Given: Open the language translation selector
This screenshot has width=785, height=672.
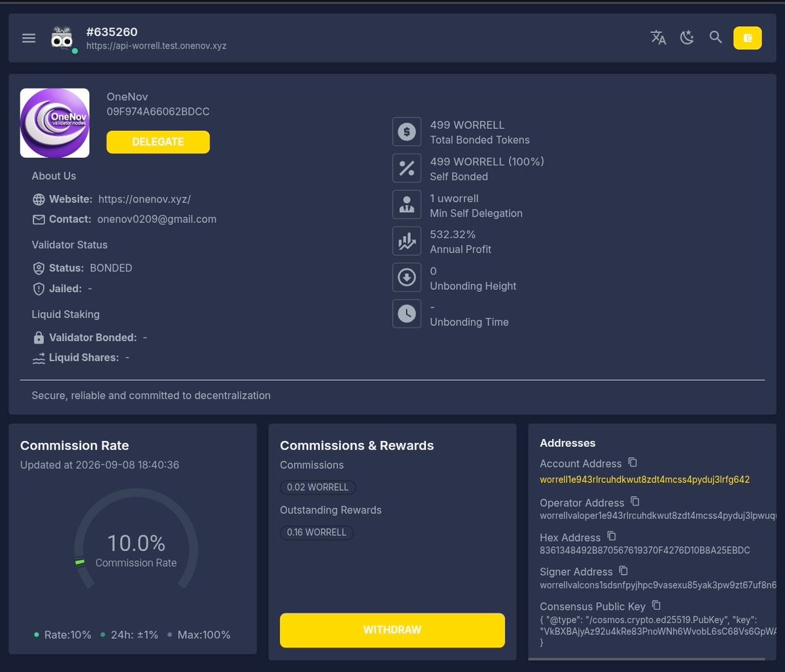Looking at the screenshot, I should click(x=658, y=37).
